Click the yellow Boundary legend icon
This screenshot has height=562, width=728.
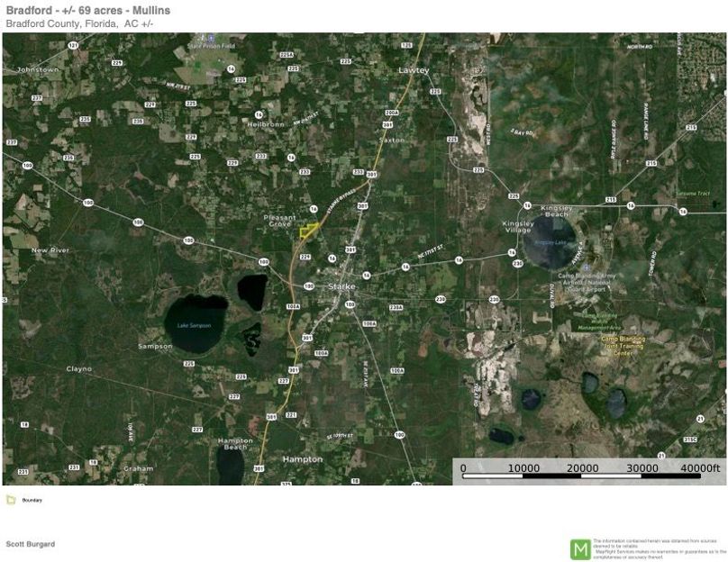(10, 499)
